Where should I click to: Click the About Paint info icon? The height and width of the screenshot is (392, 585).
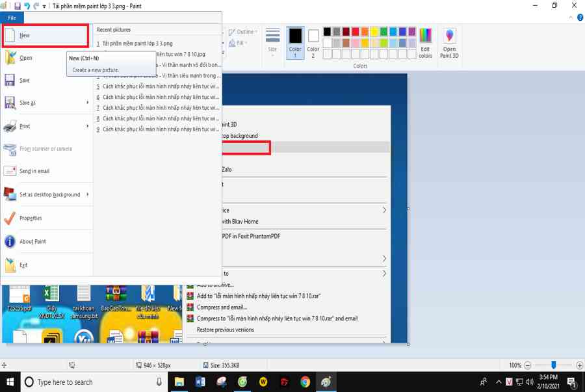point(10,242)
